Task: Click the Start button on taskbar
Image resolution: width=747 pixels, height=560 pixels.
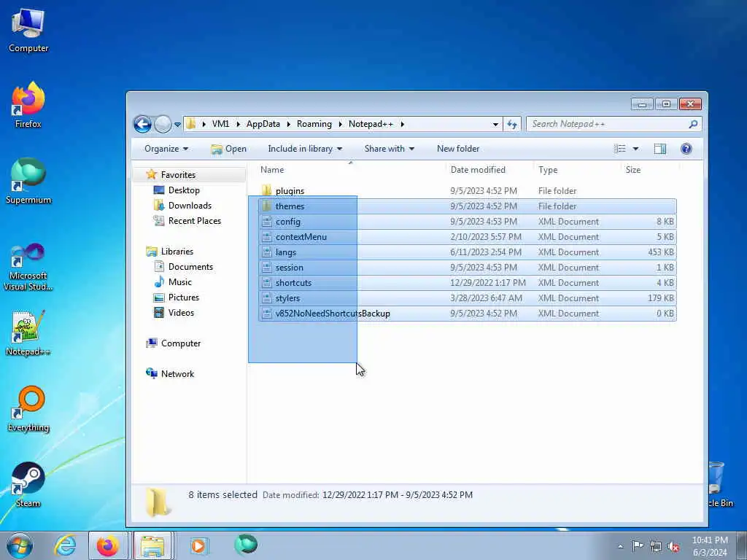Action: (x=20, y=545)
